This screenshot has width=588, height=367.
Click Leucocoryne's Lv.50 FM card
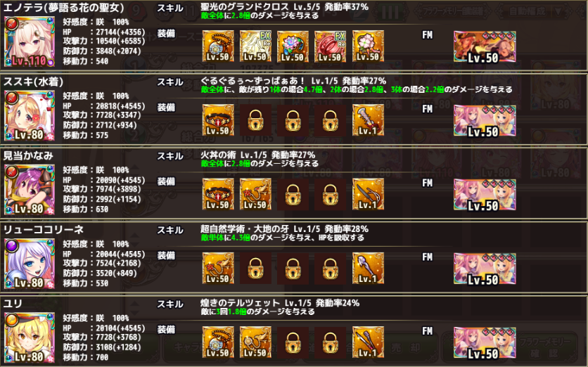coord(485,269)
